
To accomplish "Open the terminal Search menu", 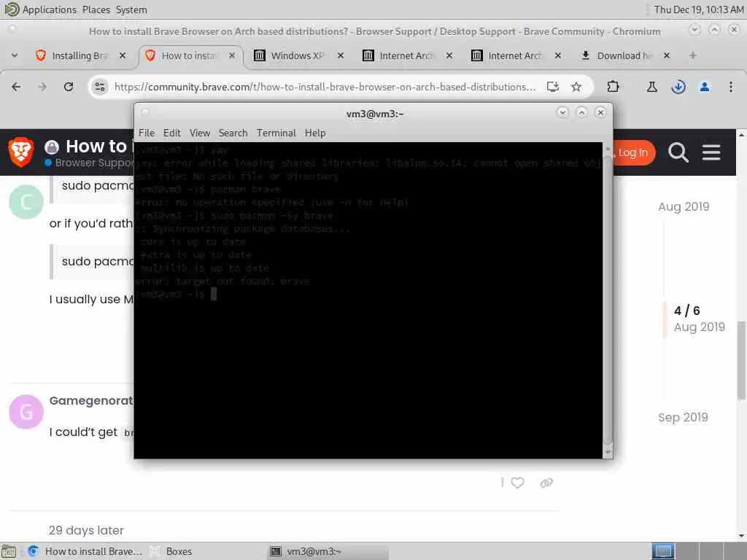I will pos(233,133).
